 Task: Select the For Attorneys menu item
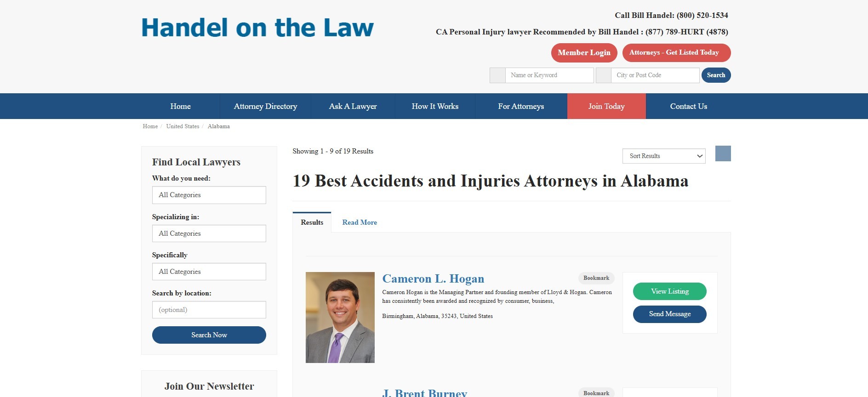click(x=521, y=106)
